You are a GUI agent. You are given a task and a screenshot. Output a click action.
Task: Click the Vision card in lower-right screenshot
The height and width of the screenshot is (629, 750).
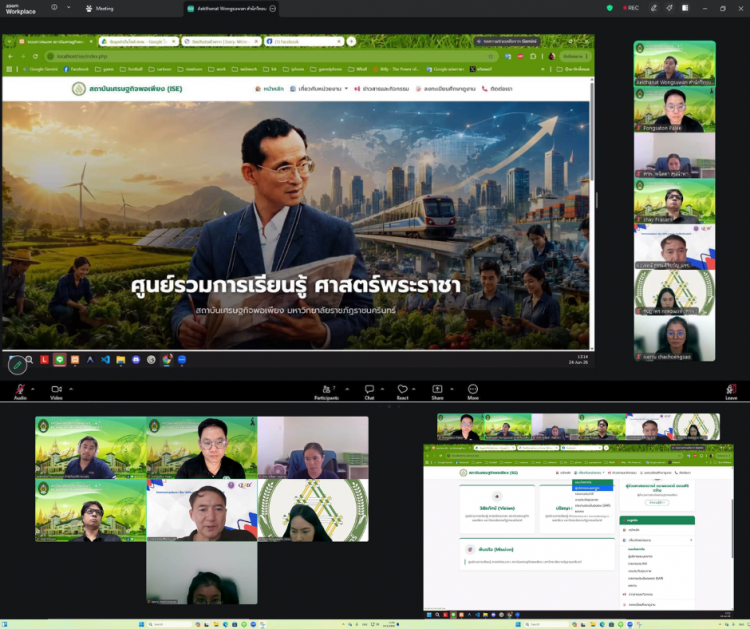pos(497,509)
